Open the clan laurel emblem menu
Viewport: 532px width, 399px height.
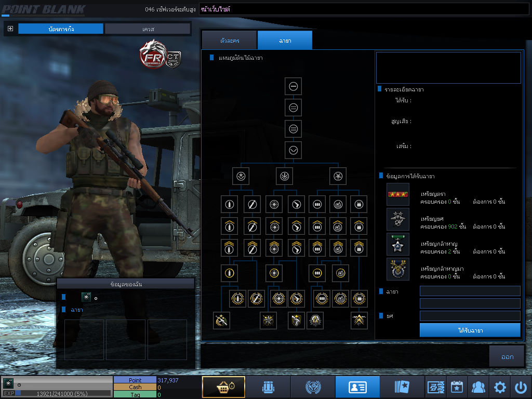click(x=313, y=387)
